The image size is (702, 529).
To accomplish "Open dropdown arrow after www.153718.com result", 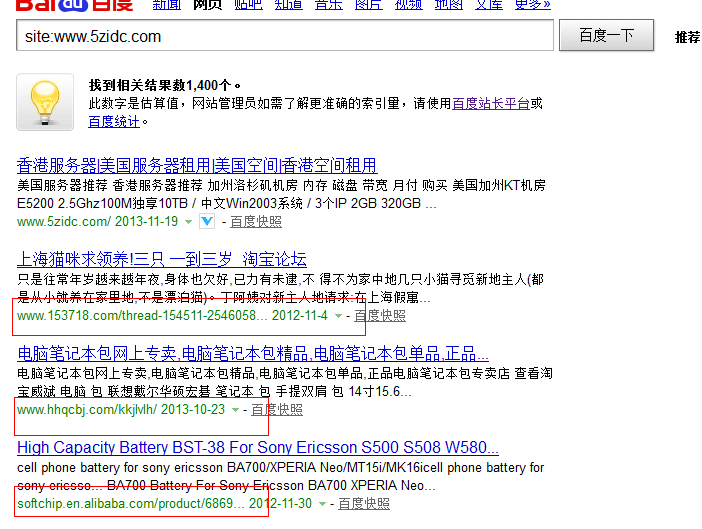I will [x=338, y=316].
